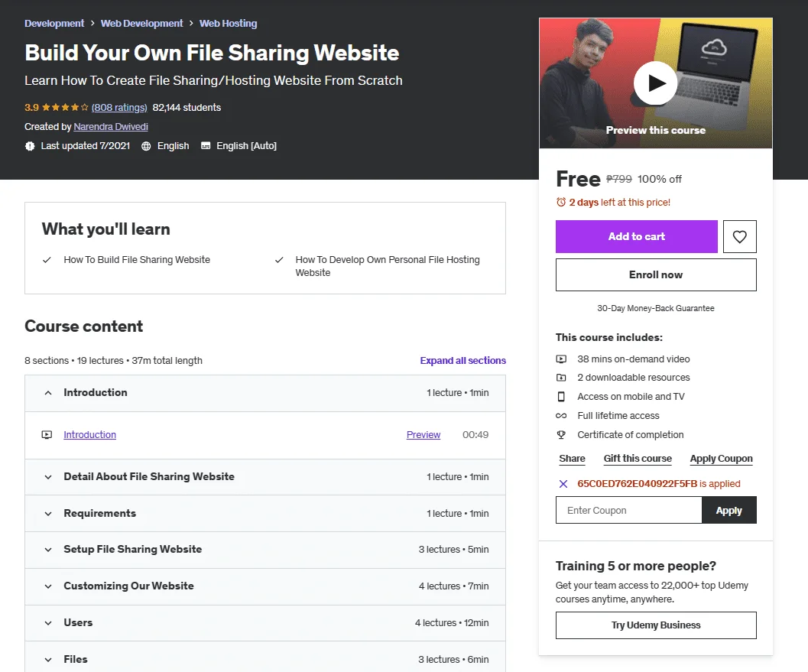Open the 808 ratings link
The width and height of the screenshot is (808, 672).
point(119,107)
